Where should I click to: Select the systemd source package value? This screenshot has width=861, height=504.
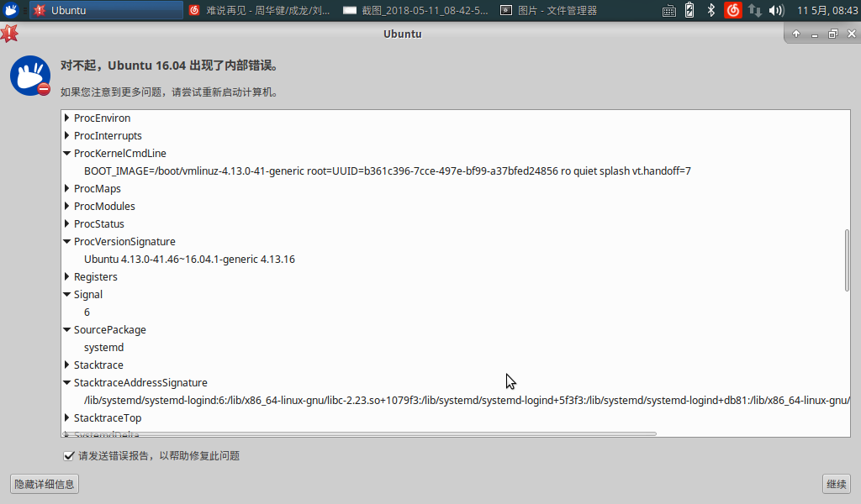[x=103, y=348]
